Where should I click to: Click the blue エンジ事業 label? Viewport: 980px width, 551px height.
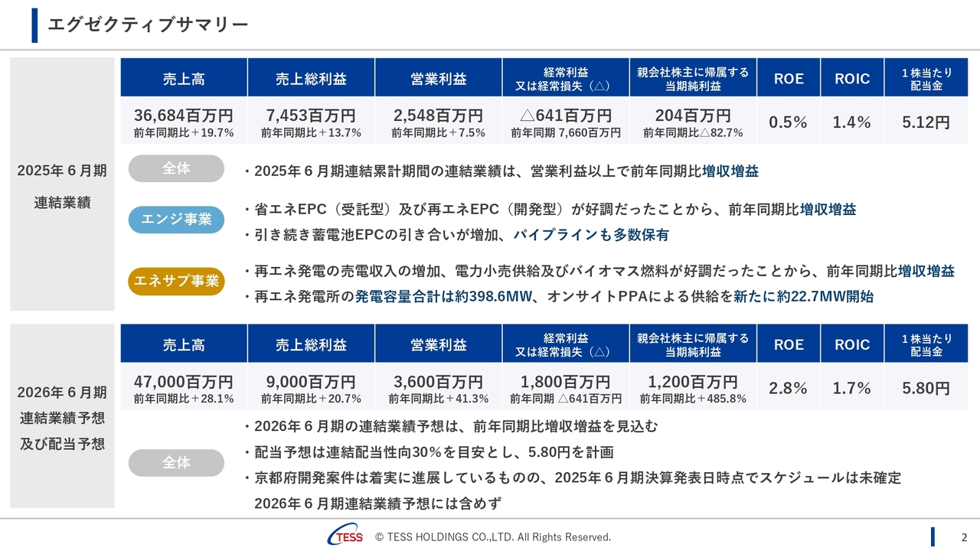pos(176,220)
